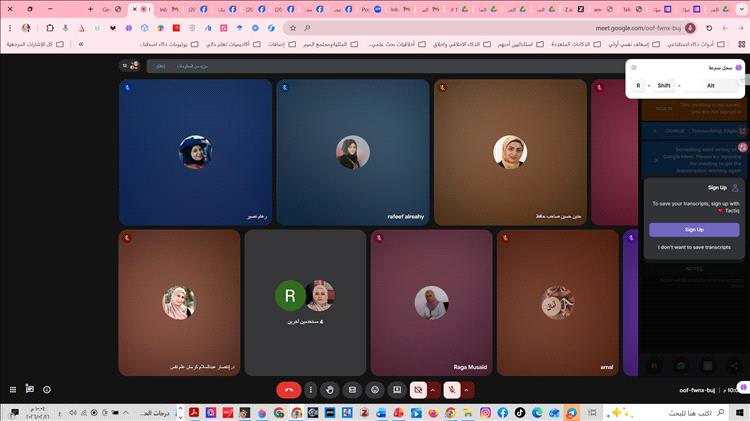
Task: Expand camera settings arrow
Action: point(433,389)
